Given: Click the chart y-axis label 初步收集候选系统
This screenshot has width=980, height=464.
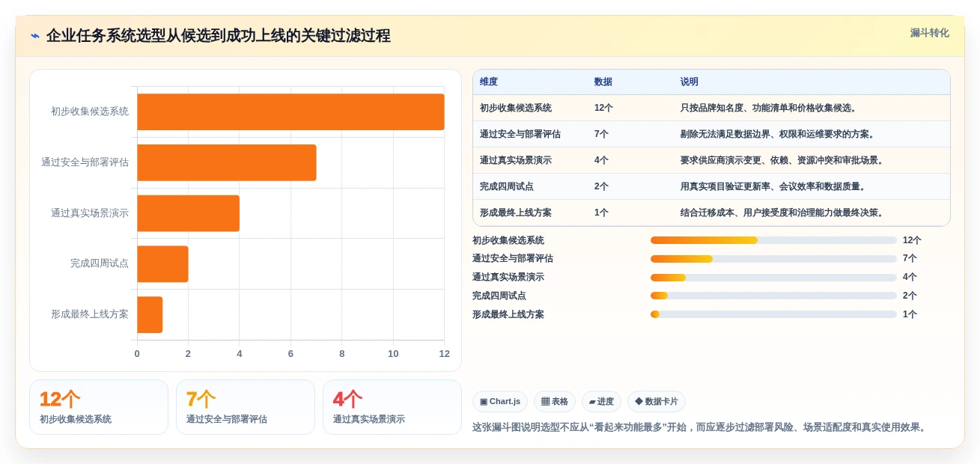Looking at the screenshot, I should 90,112.
